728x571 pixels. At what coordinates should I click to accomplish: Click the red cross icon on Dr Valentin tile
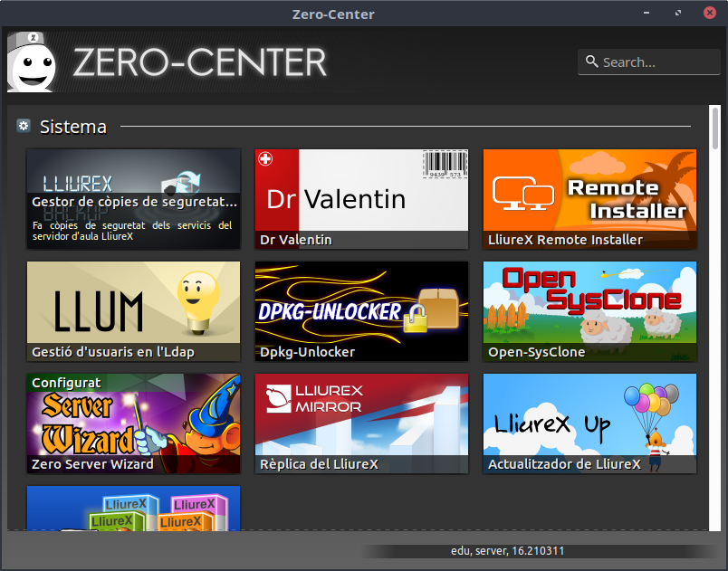pyautogui.click(x=265, y=159)
